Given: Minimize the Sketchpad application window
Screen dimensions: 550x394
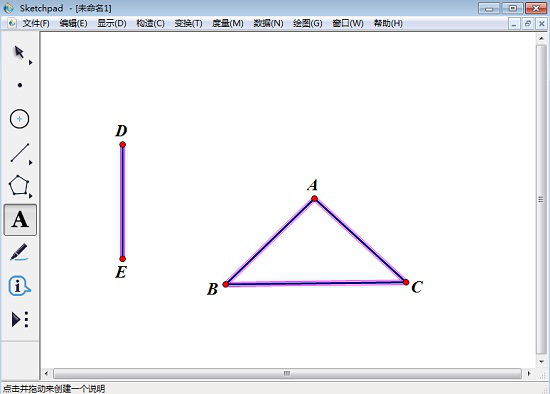Looking at the screenshot, I should pos(489,8).
